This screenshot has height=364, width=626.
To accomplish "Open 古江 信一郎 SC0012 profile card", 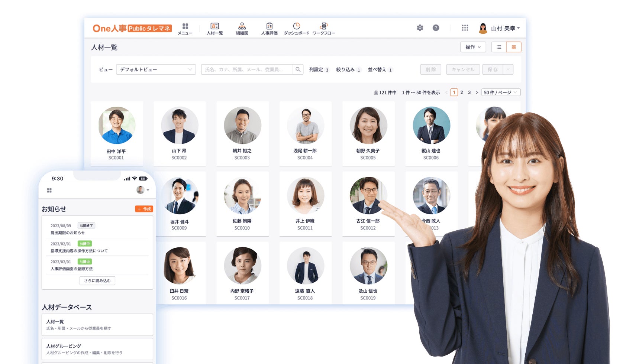I will (x=368, y=204).
